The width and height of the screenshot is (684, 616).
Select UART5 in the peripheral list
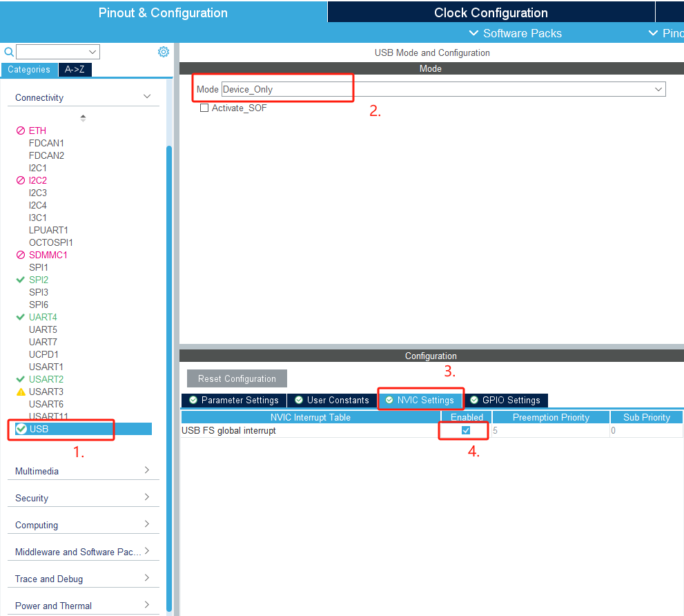coord(43,329)
